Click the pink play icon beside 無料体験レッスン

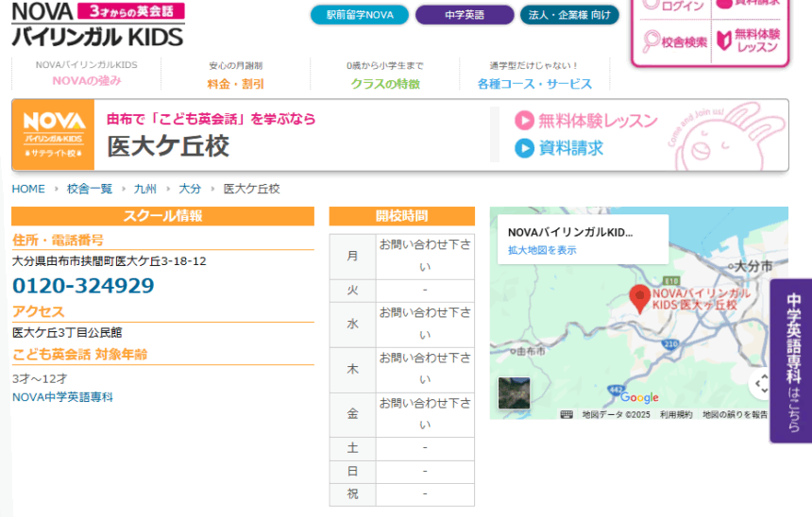click(524, 121)
